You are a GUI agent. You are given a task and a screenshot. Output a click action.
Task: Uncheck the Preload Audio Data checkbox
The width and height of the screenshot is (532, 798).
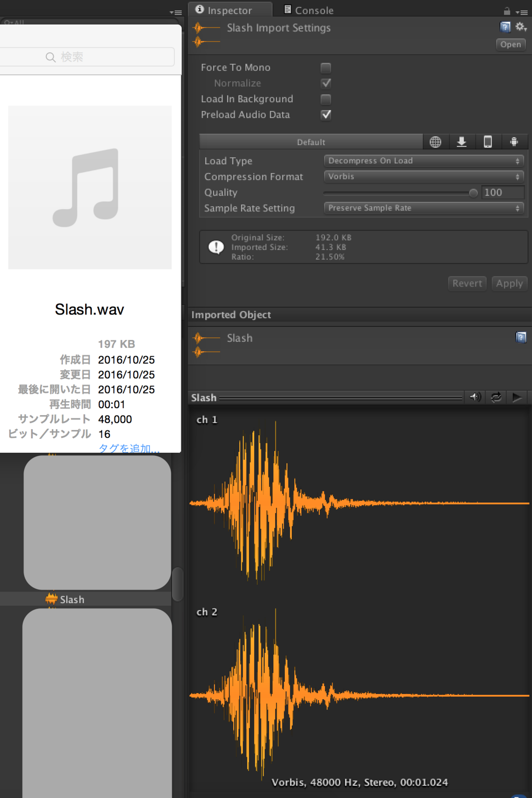[326, 115]
